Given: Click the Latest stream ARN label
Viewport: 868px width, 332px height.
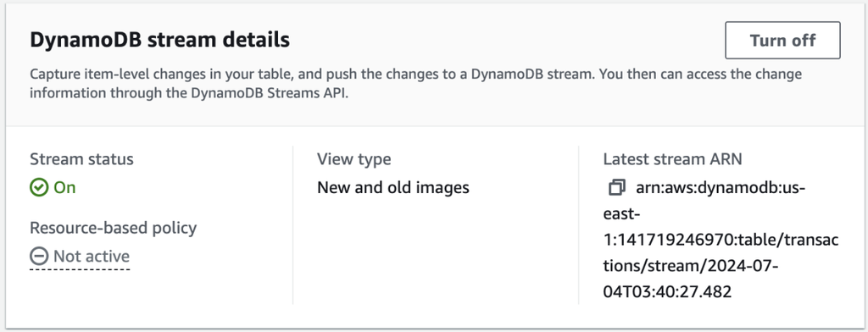Looking at the screenshot, I should click(672, 159).
